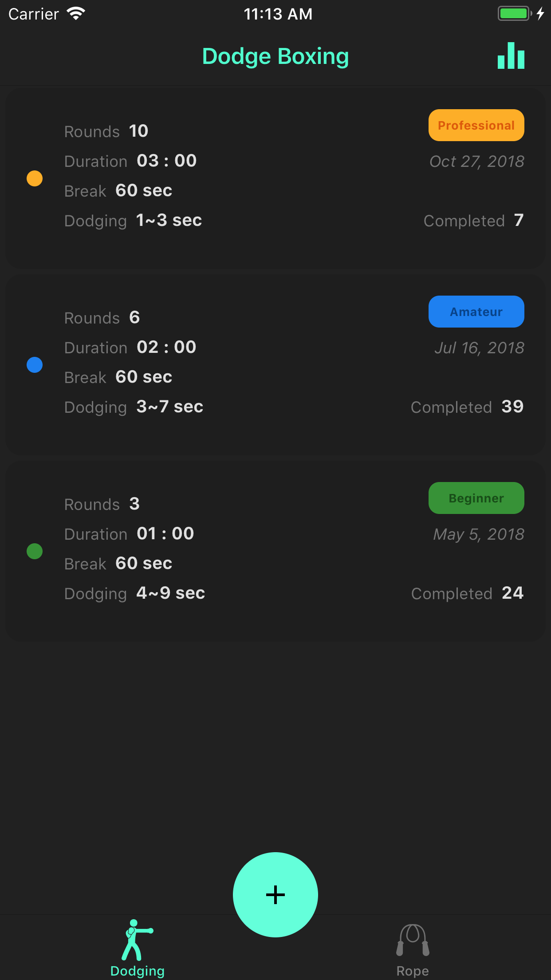The height and width of the screenshot is (980, 551).
Task: Tap the Professional difficulty badge
Action: click(476, 125)
